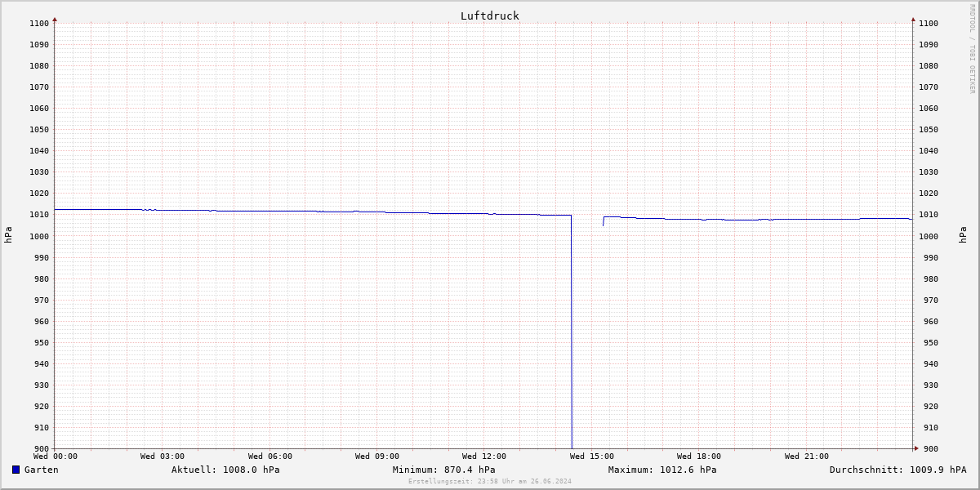This screenshot has width=980, height=490.
Task: Select the blue Garten legend color box
Action: (16, 470)
